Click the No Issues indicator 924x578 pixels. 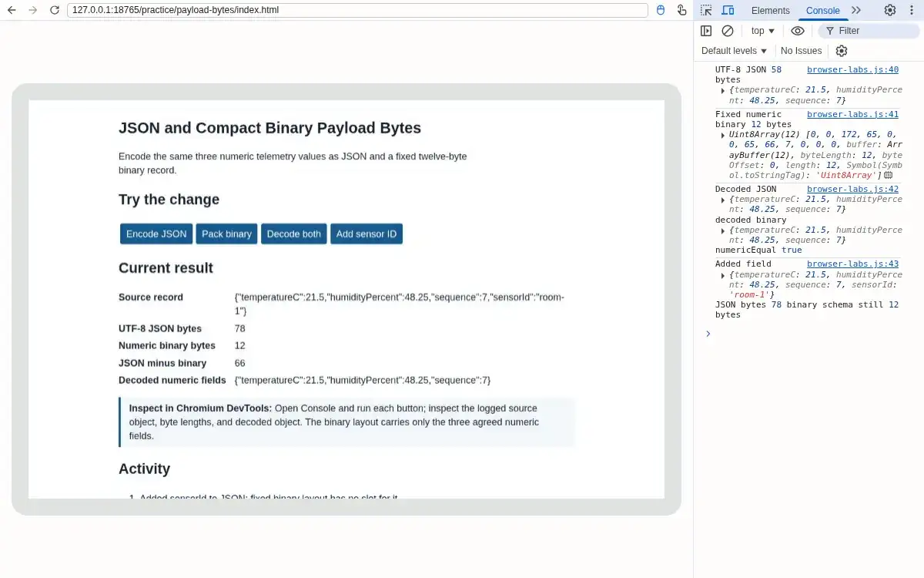point(801,51)
